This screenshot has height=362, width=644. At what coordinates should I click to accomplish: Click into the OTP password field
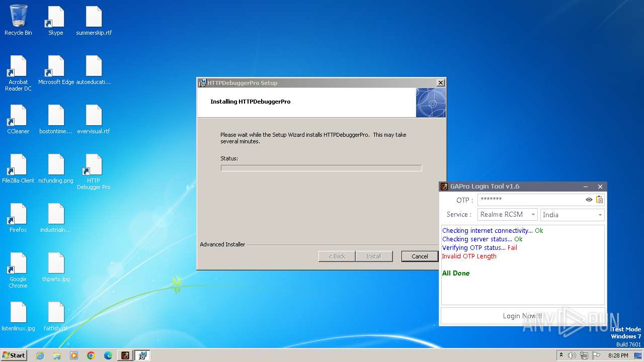pyautogui.click(x=531, y=200)
